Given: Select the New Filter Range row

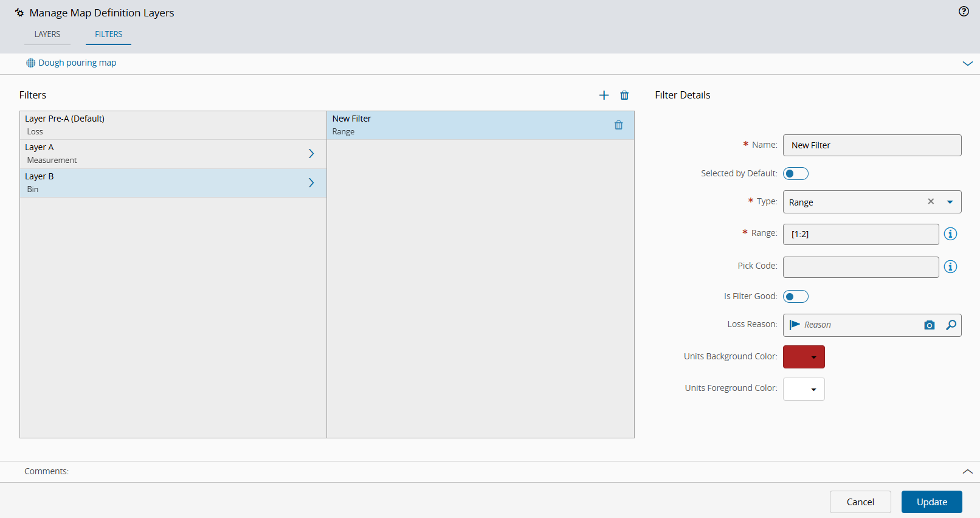Looking at the screenshot, I should (480, 125).
